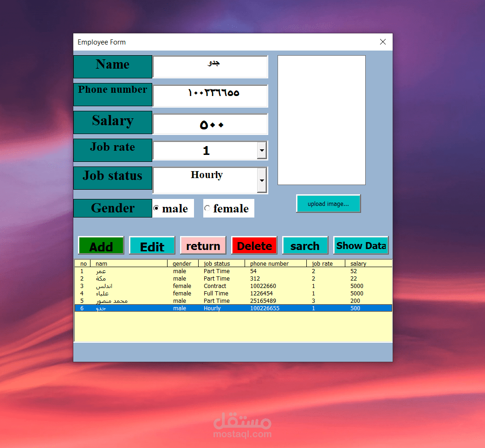The height and width of the screenshot is (448, 485).
Task: Click the Edit button
Action: pos(152,245)
